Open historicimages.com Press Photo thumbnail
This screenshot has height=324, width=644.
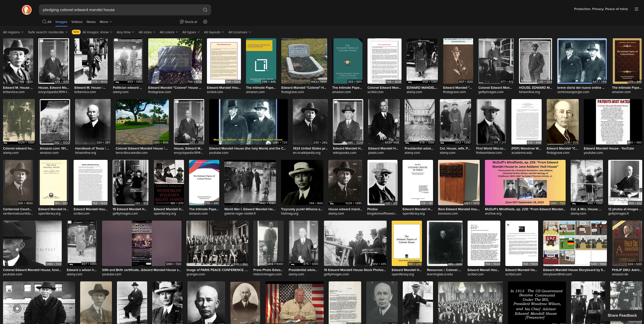pyautogui.click(x=268, y=243)
